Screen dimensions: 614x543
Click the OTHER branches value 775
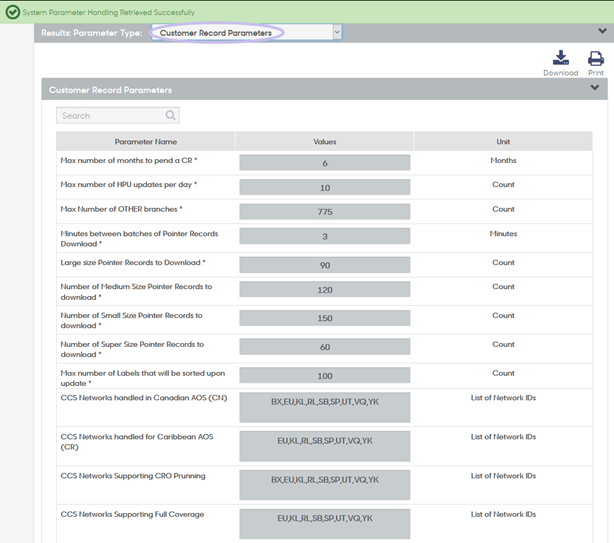[x=325, y=212]
